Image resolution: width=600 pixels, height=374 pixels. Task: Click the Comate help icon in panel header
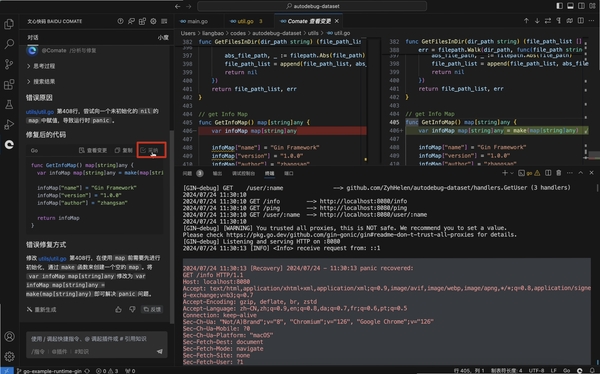(x=120, y=21)
